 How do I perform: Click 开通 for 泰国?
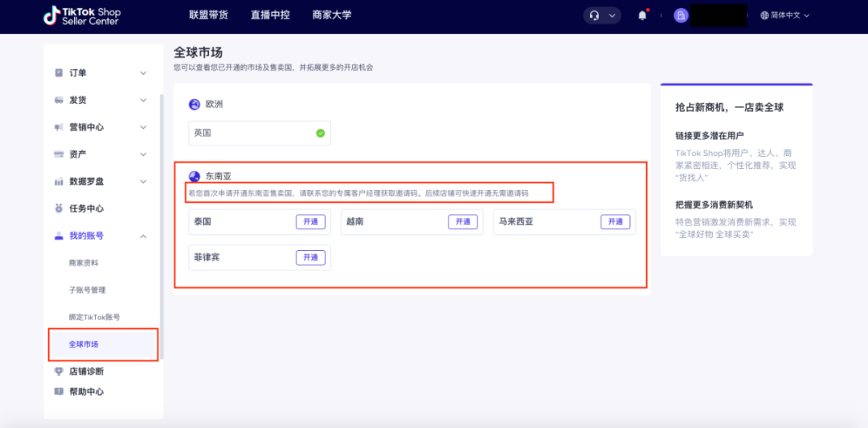(x=310, y=222)
